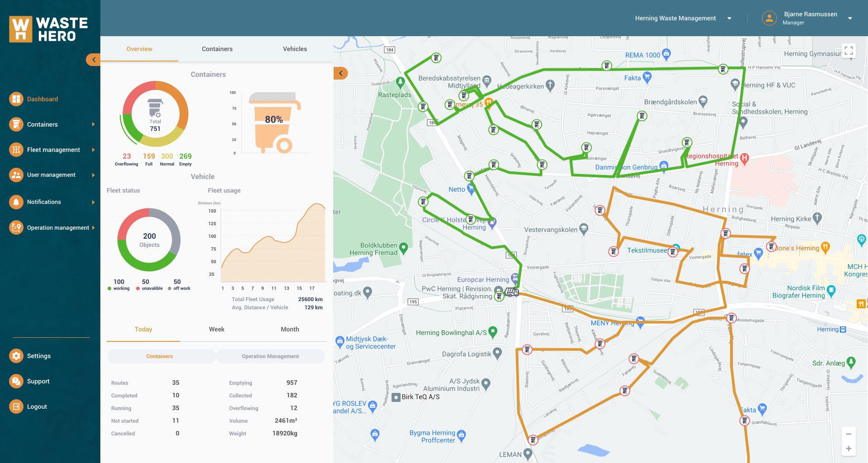Open Bjarne Rasmussen user menu arrow
The width and height of the screenshot is (868, 463).
pos(850,19)
